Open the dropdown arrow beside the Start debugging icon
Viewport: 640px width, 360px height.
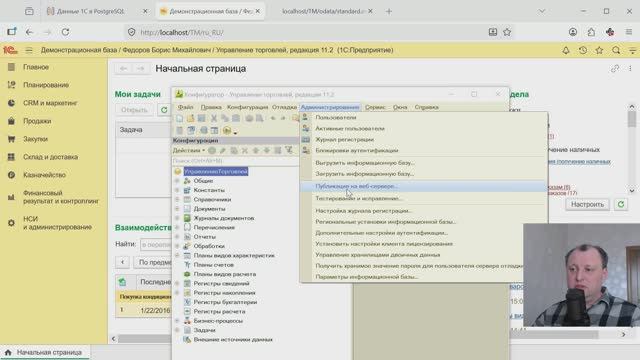coord(236,132)
